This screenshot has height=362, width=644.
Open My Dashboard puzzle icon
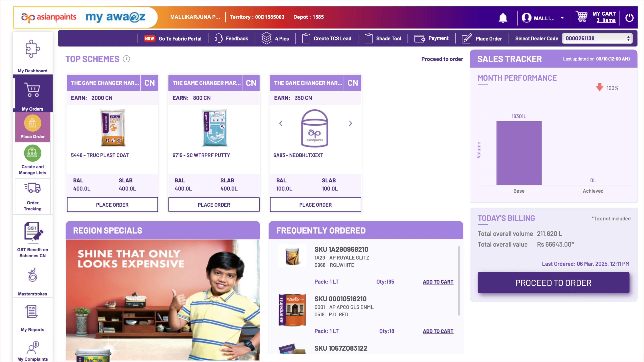(x=33, y=49)
